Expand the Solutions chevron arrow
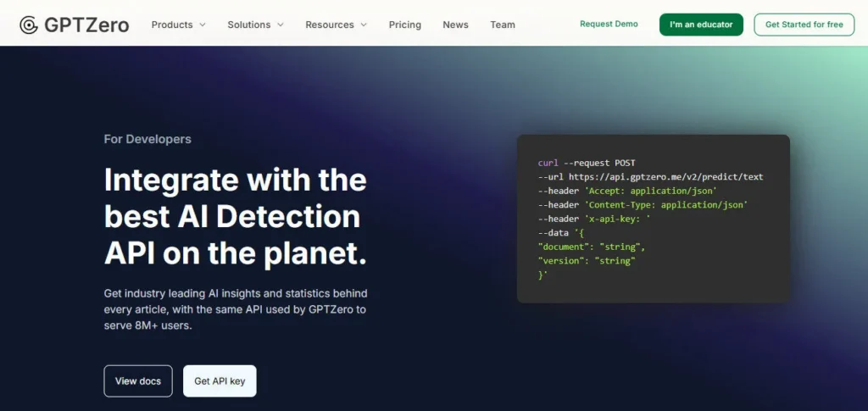Image resolution: width=868 pixels, height=411 pixels. point(280,25)
